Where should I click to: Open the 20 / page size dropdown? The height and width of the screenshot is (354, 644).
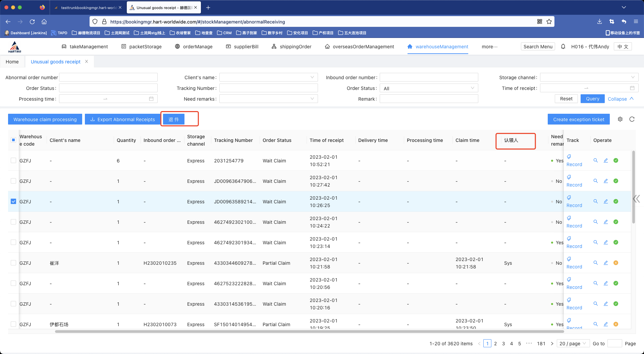[573, 343]
